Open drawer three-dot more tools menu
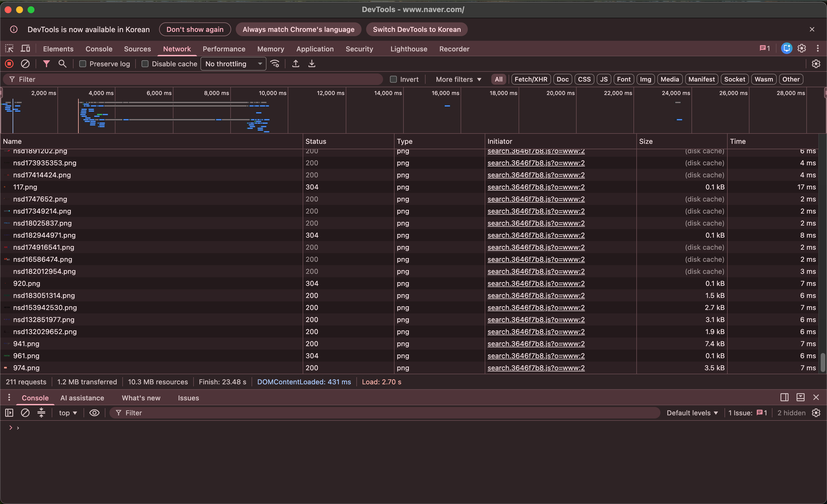Image resolution: width=827 pixels, height=504 pixels. point(9,398)
